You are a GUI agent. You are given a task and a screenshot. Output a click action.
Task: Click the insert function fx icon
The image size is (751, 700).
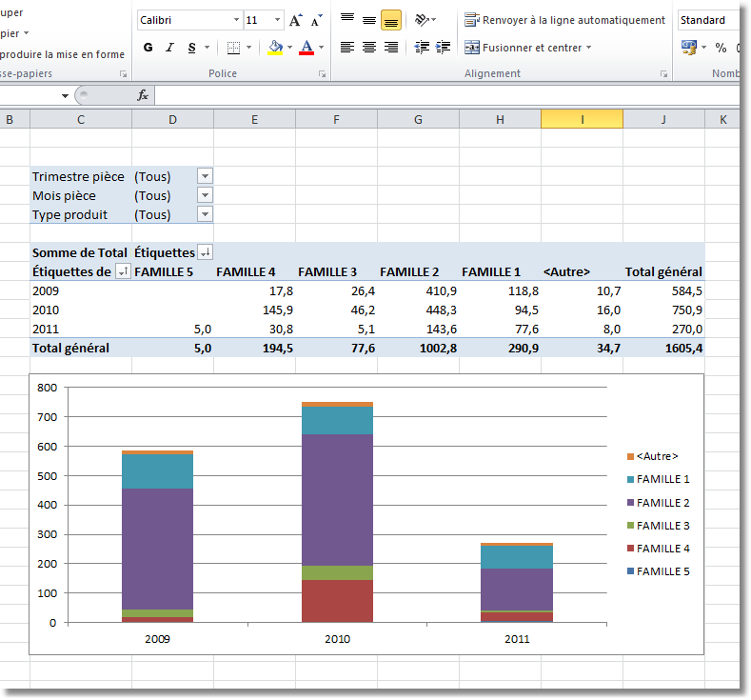[143, 95]
